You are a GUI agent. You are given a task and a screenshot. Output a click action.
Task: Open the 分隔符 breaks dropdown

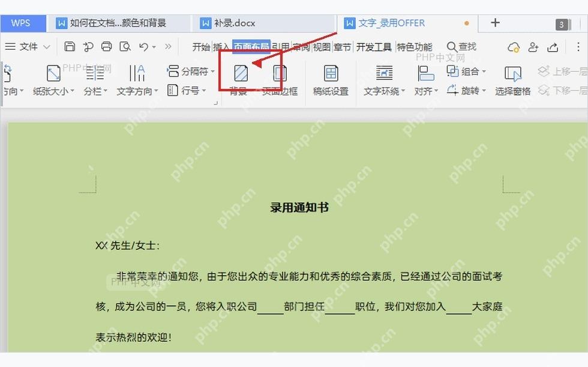(191, 71)
